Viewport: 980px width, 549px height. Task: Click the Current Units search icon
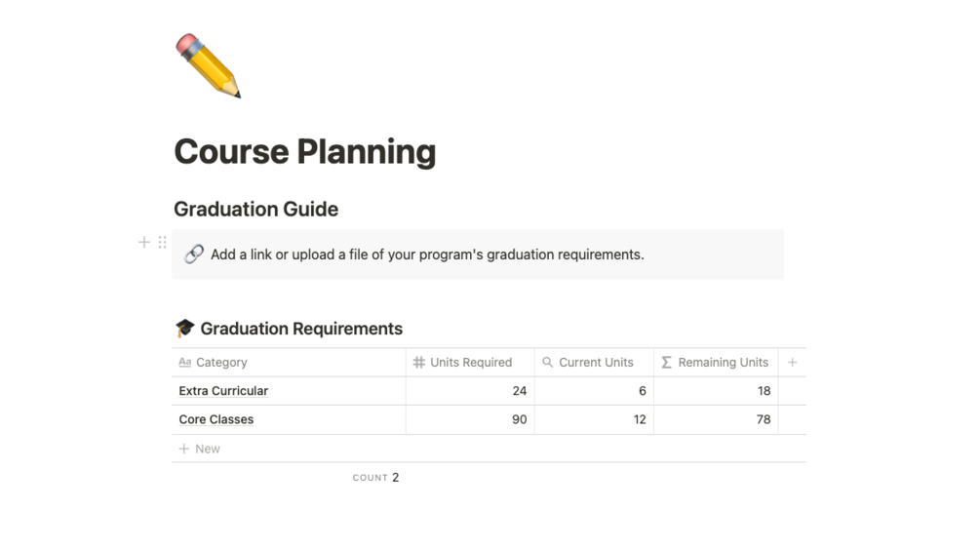click(547, 362)
